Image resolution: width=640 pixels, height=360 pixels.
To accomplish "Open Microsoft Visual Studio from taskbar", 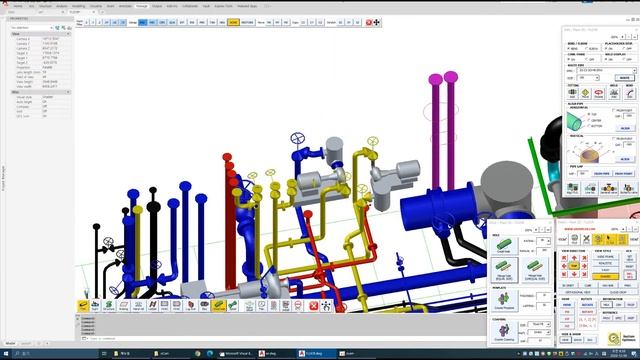I will 236,353.
